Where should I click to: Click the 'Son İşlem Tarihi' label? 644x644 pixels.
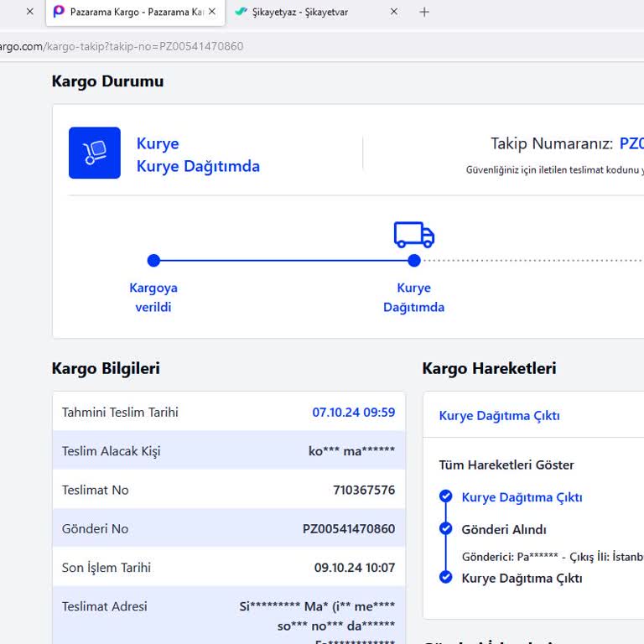click(x=106, y=568)
